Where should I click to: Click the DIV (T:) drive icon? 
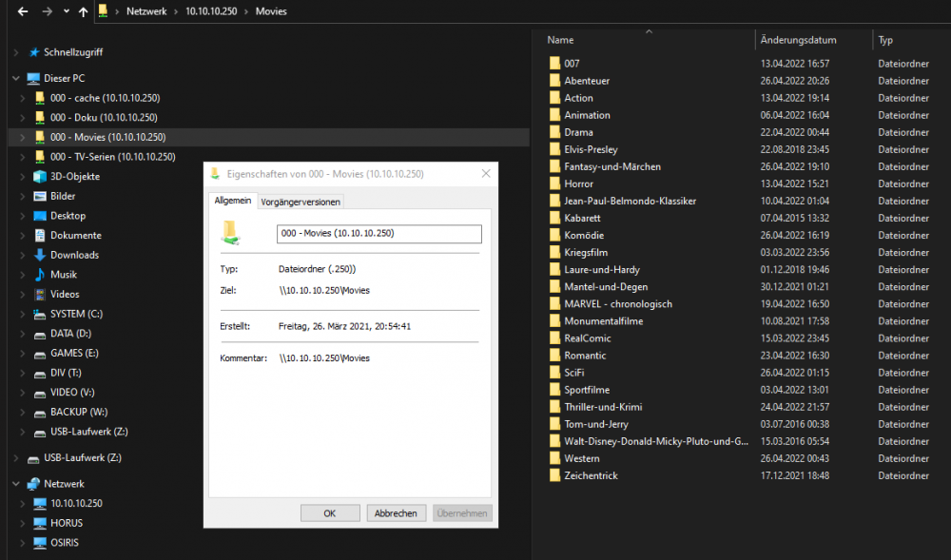[40, 374]
